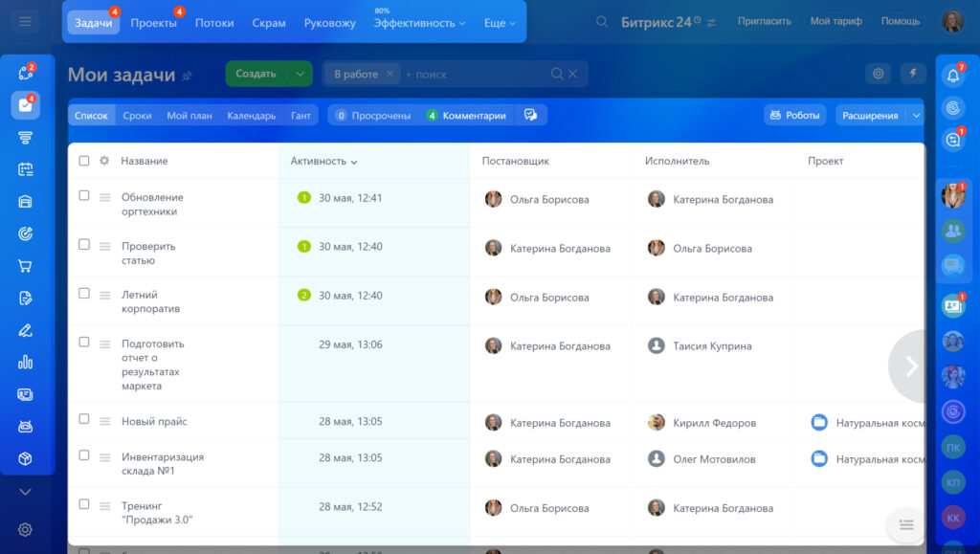Click the pin icon beside Мои задачи
This screenshot has height=554, width=980.
pyautogui.click(x=188, y=76)
